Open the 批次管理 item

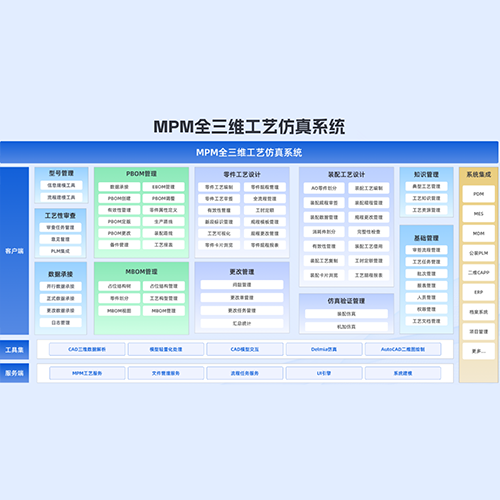coord(426,274)
